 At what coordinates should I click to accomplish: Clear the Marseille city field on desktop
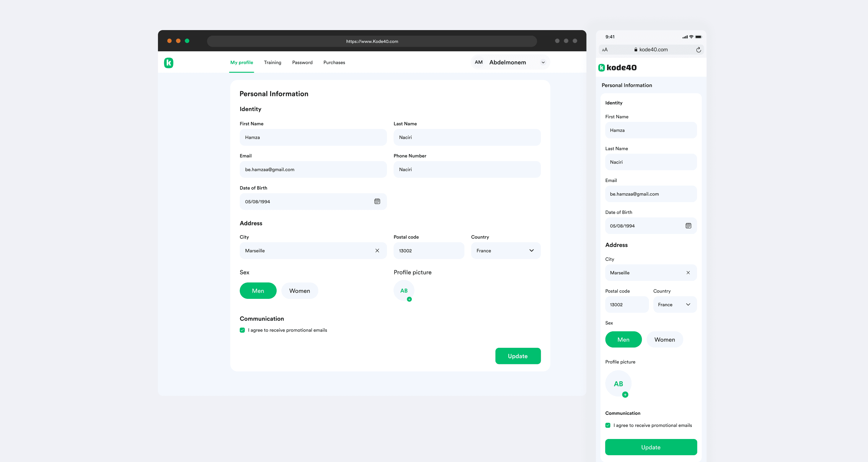click(377, 250)
